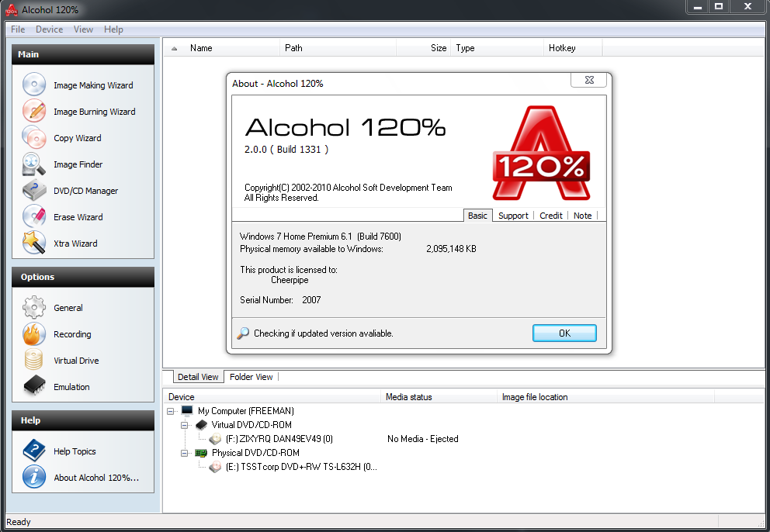Sort by the Path column header
Image resolution: width=770 pixels, height=532 pixels.
(338, 48)
